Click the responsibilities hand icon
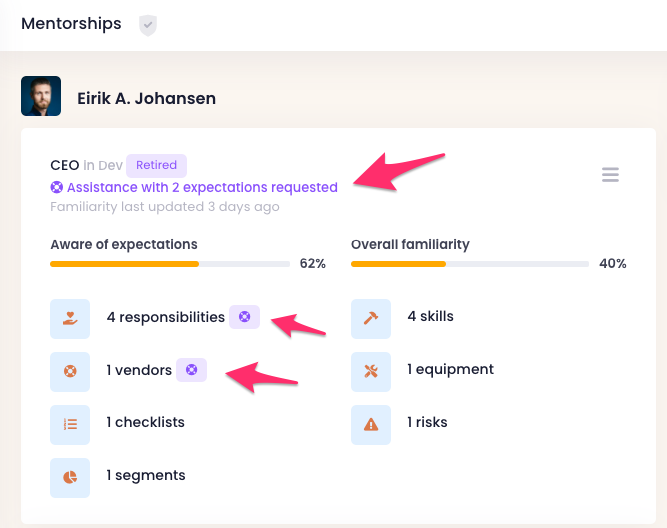667x528 pixels. pos(70,318)
